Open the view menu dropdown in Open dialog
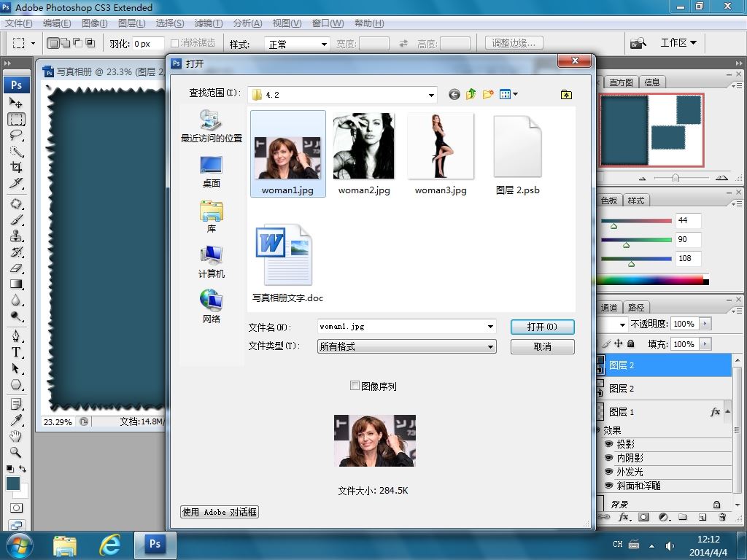Viewport: 747px width, 560px height. (515, 94)
